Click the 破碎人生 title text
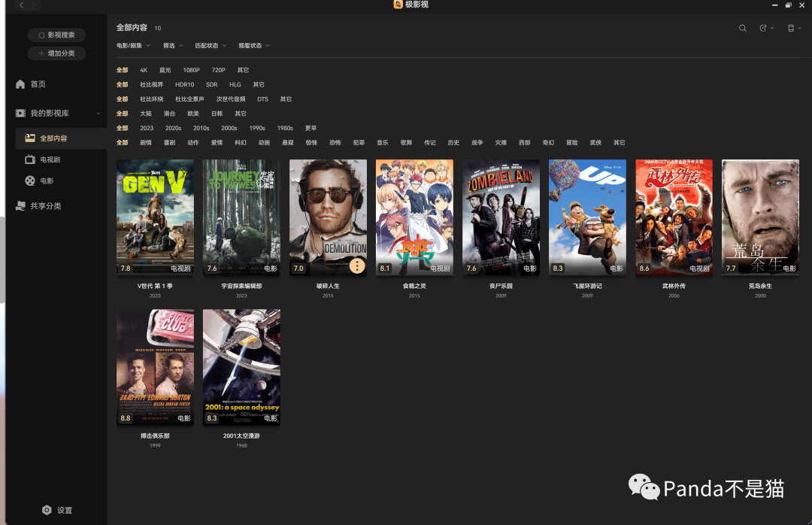812x525 pixels. click(x=328, y=286)
